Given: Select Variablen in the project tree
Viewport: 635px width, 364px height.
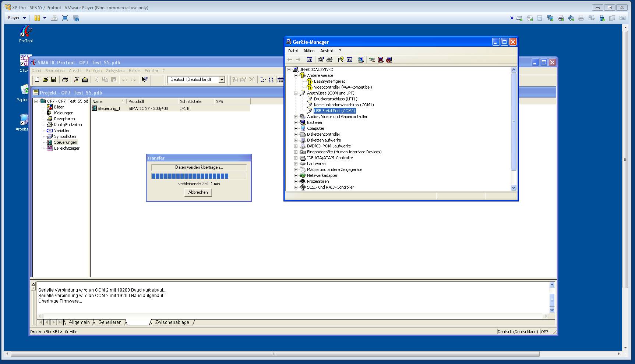Looking at the screenshot, I should point(62,131).
